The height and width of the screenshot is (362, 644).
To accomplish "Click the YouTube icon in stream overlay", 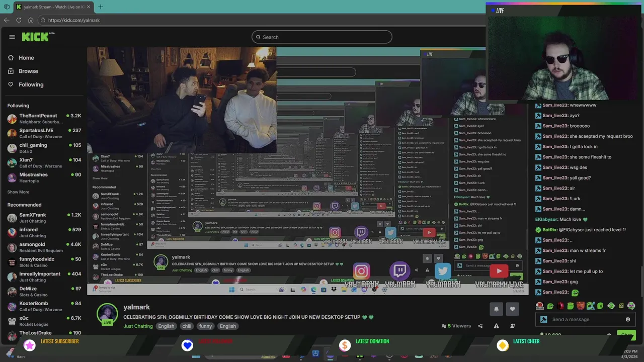I will pos(499,271).
